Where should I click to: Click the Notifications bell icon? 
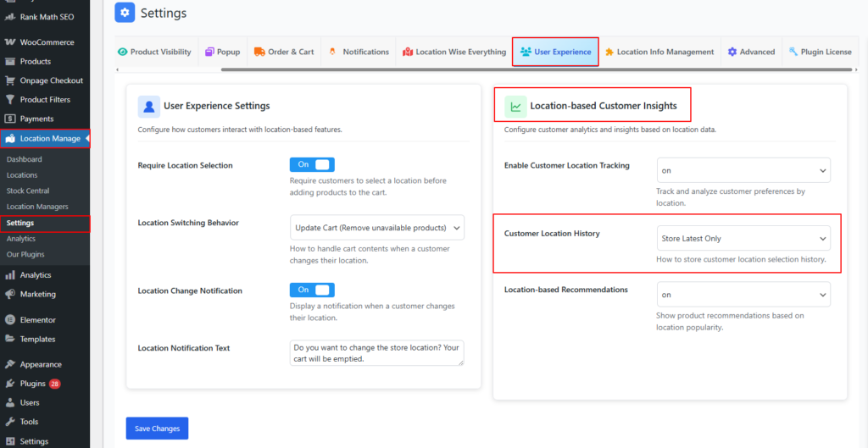[x=332, y=52]
